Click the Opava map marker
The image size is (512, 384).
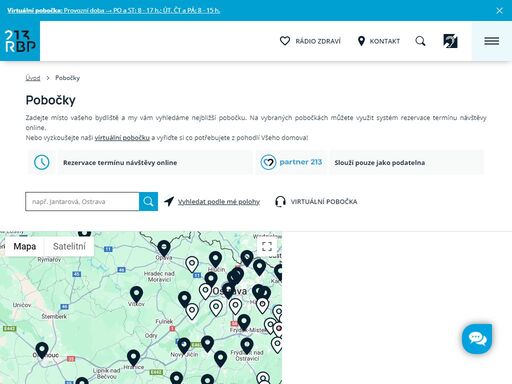[164, 248]
